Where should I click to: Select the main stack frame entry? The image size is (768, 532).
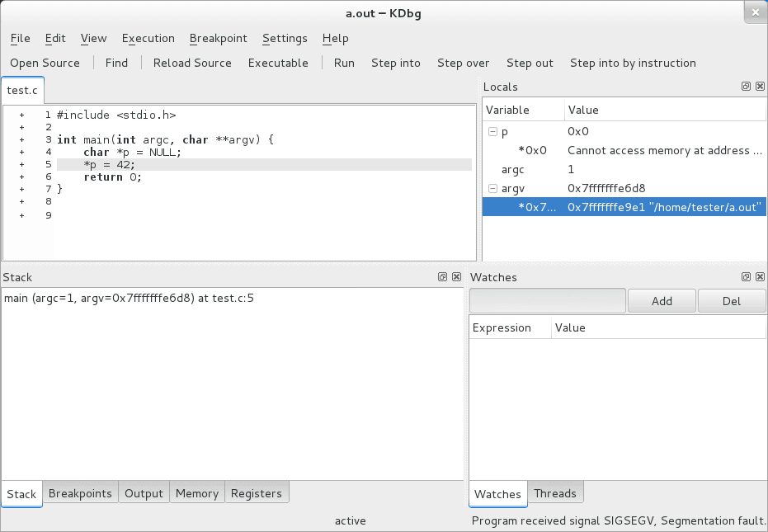(129, 298)
